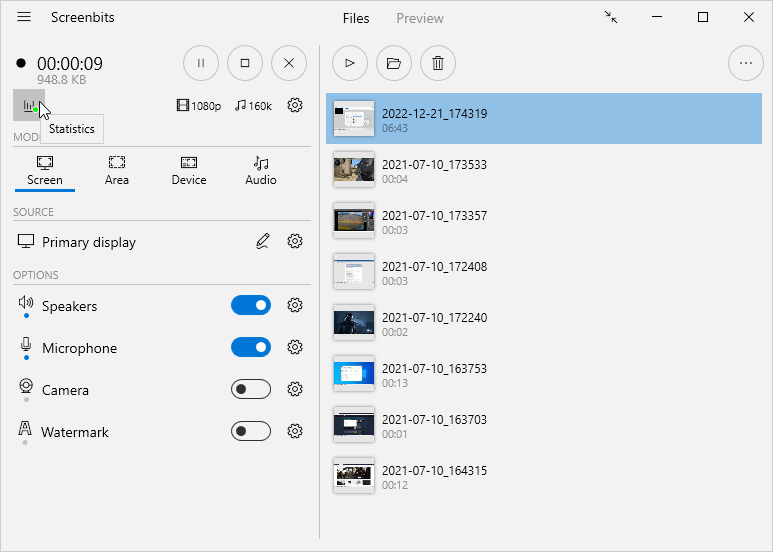Edit Primary display source with pencil icon

click(263, 241)
